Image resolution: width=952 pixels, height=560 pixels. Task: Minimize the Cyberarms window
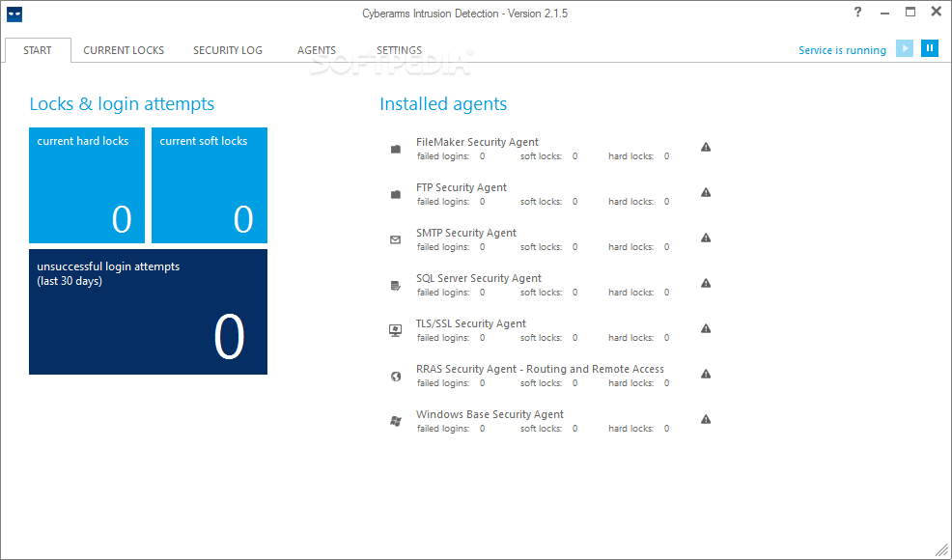point(884,13)
